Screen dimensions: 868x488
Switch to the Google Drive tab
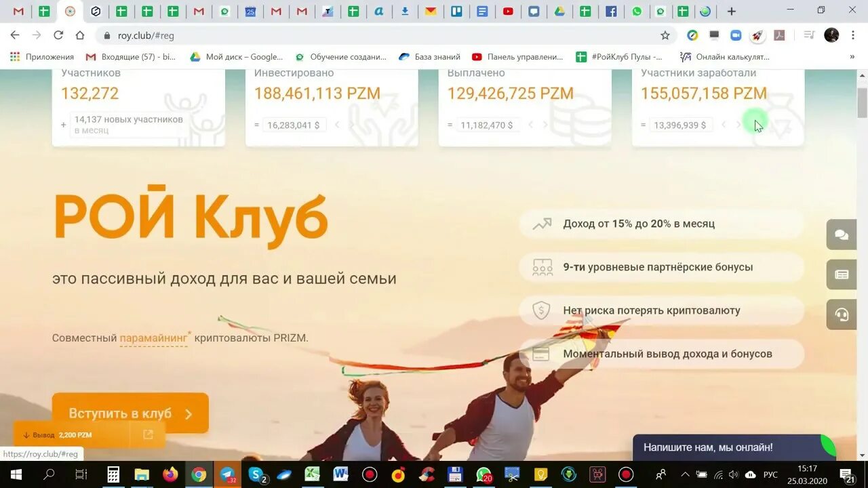click(559, 11)
